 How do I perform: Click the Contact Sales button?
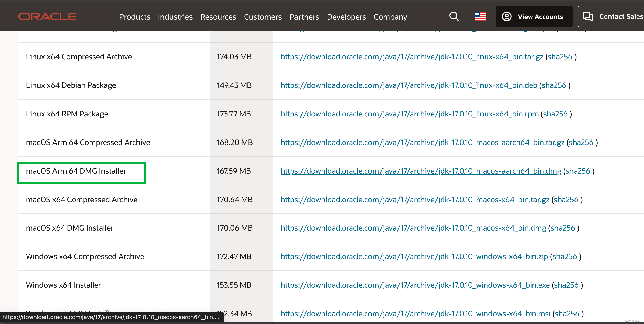coord(611,16)
